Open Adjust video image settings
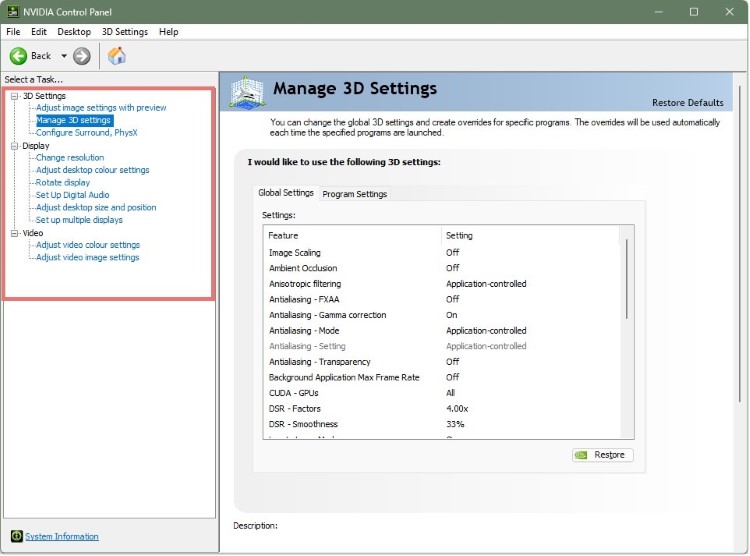750x556 pixels. tap(87, 257)
